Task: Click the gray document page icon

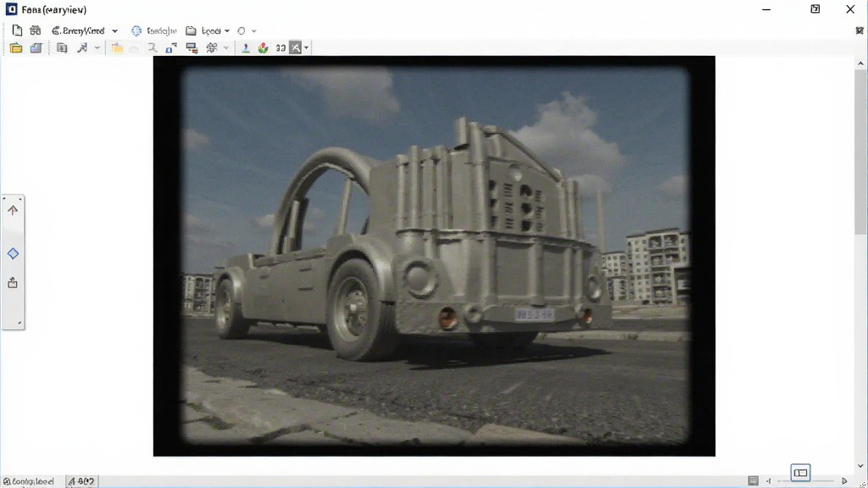Action: click(62, 48)
